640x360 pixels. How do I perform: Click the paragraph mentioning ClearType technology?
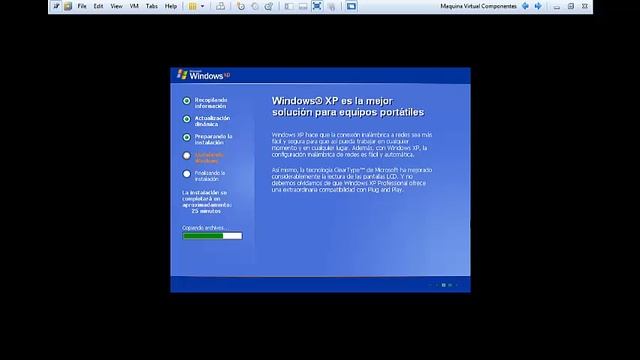tap(352, 180)
